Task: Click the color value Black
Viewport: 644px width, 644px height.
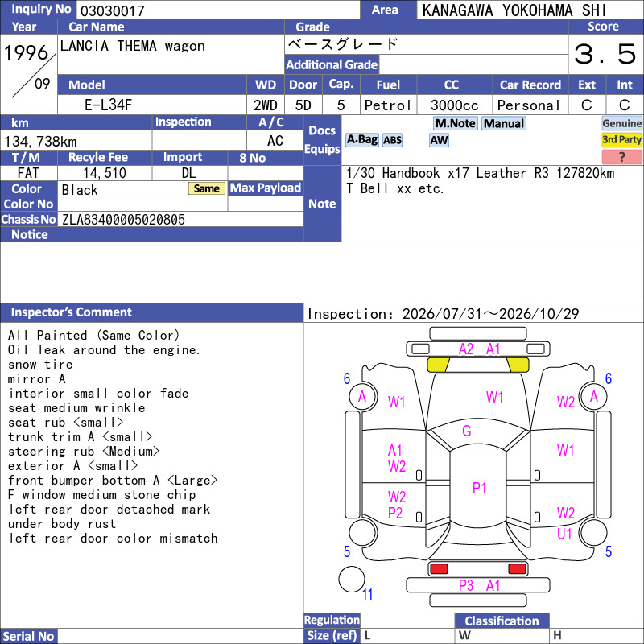Action: (x=80, y=190)
